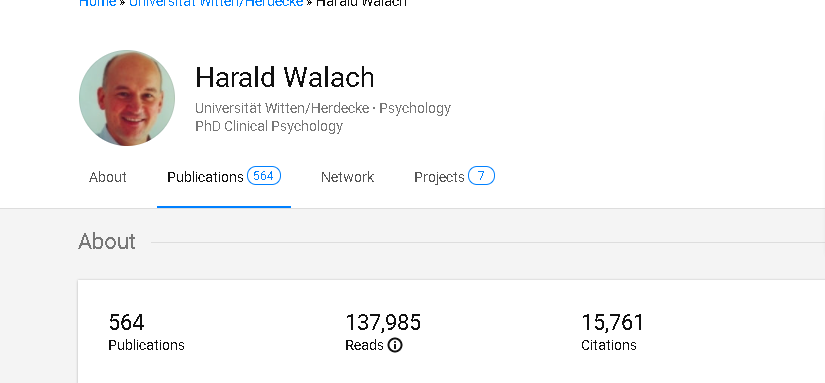Go to the Home breadcrumb link
The image size is (825, 383).
pos(97,3)
